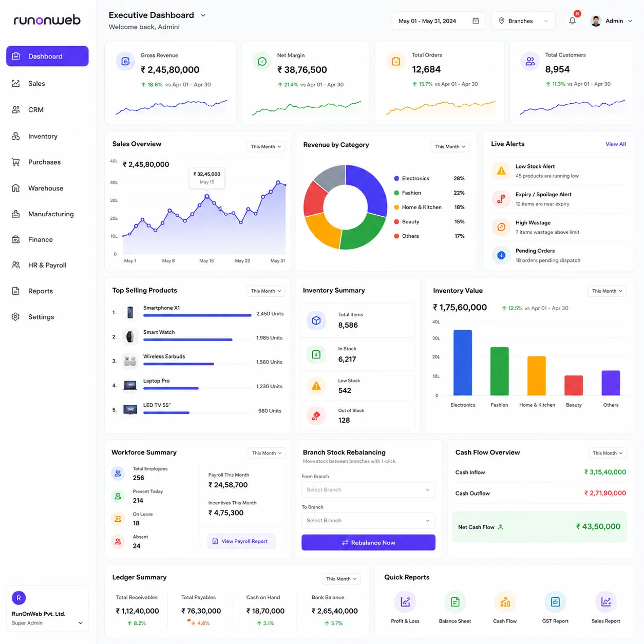Open Sales Overview This Month dropdown
This screenshot has height=644, width=644.
266,147
